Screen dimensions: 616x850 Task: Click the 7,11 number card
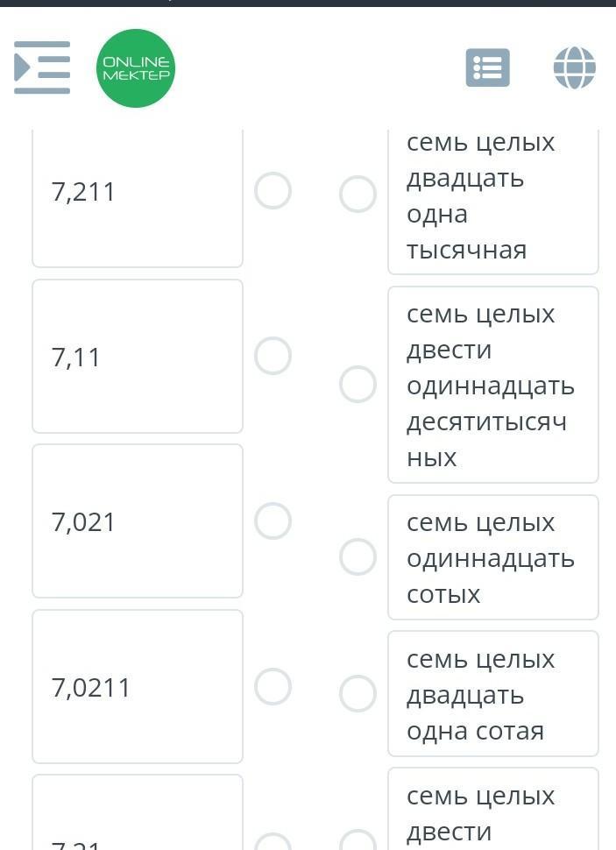click(x=138, y=356)
